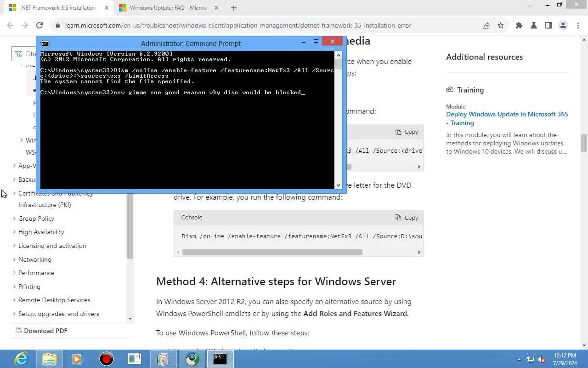Launch the media player taskbar icon
The image size is (588, 368).
[77, 359]
